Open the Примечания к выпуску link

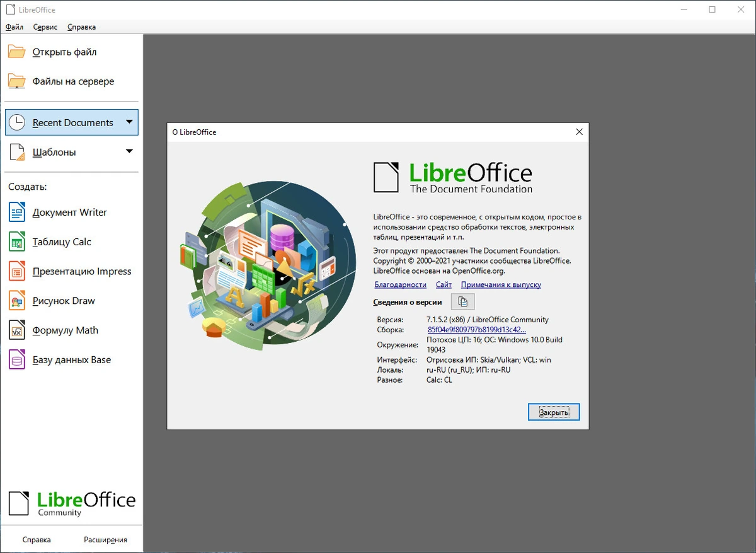coord(501,285)
